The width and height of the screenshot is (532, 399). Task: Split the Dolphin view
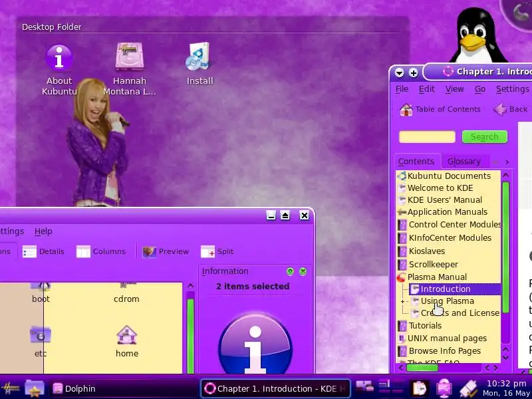pos(217,251)
